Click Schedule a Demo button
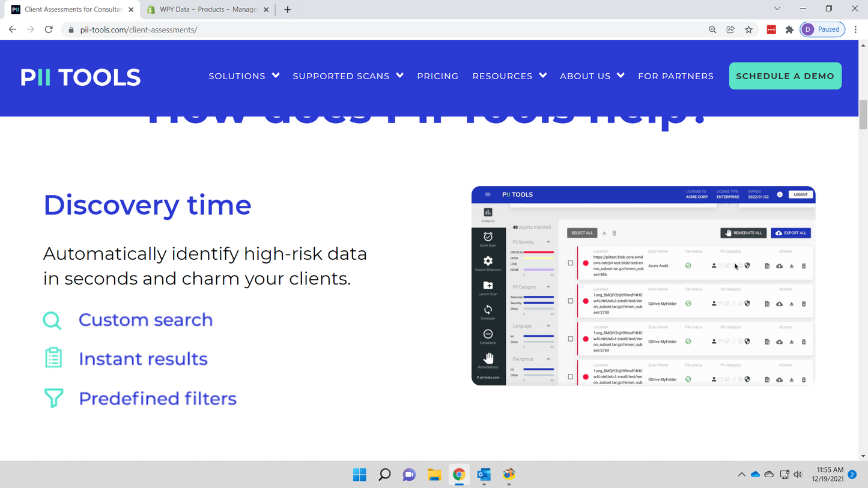Image resolution: width=868 pixels, height=488 pixels. (x=785, y=76)
